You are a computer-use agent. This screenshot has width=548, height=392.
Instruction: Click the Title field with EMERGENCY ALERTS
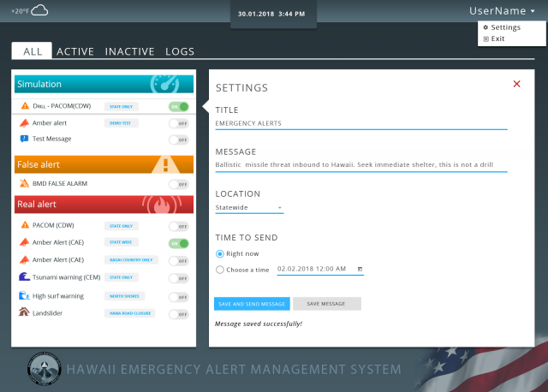(361, 124)
